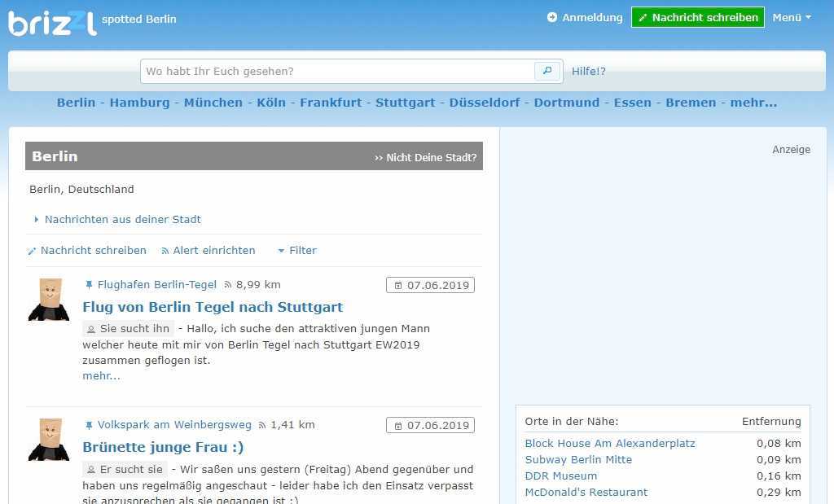
Task: Click the Sie sucht ihn tag
Action: (128, 329)
